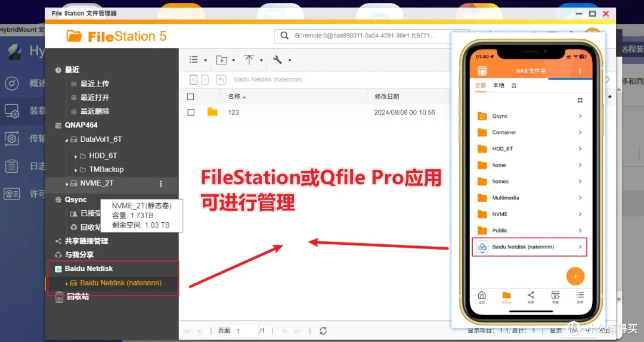644x342 pixels.
Task: Click the 概述 icon in HybridMount window
Action: [11, 83]
